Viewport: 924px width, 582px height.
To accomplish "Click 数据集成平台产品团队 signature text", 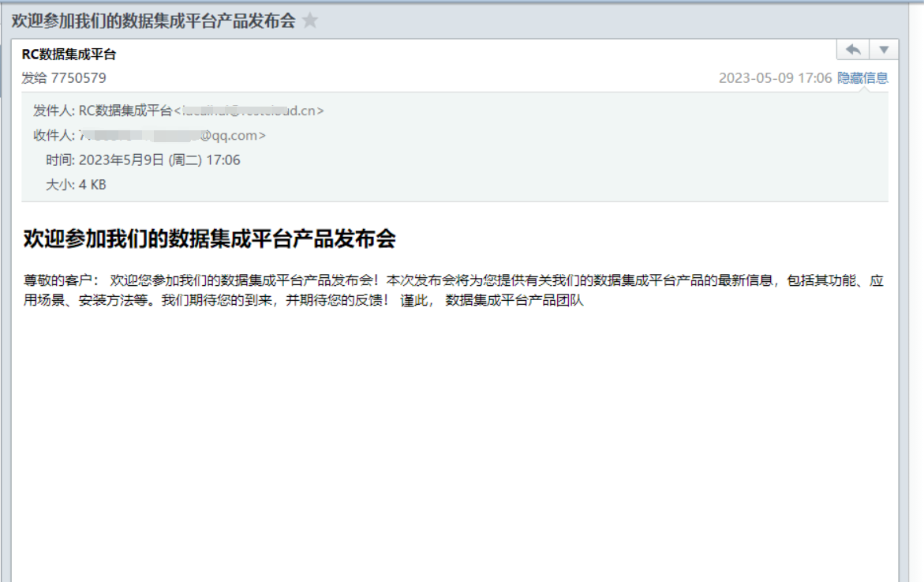I will 514,301.
